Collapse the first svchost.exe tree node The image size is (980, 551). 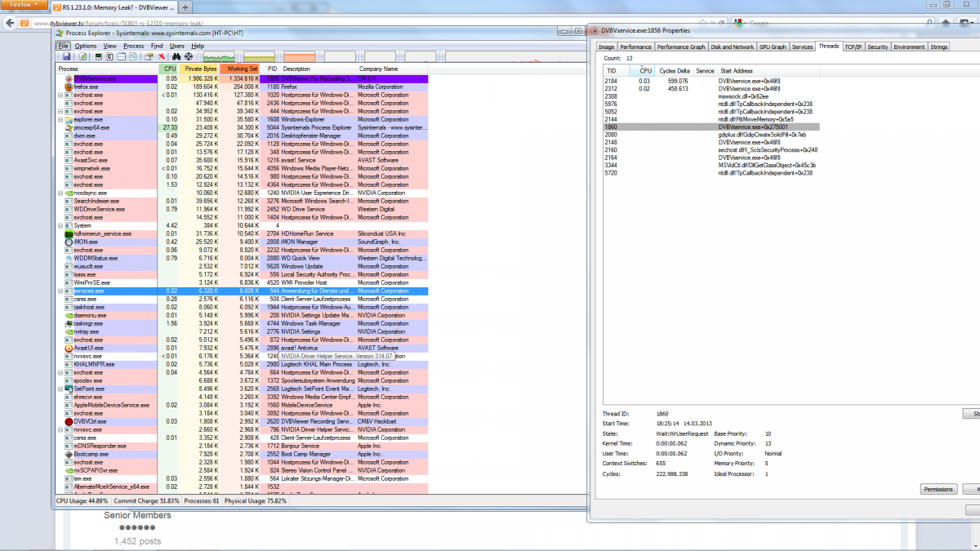point(60,96)
